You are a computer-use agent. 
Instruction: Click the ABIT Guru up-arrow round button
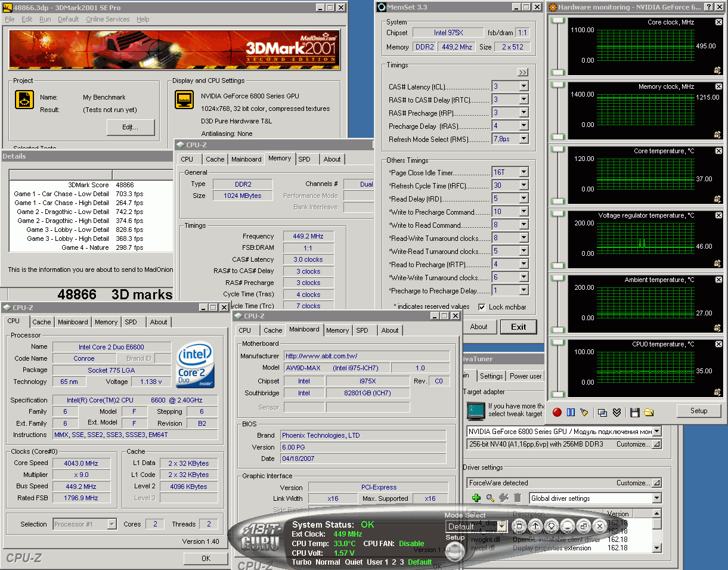click(x=535, y=526)
